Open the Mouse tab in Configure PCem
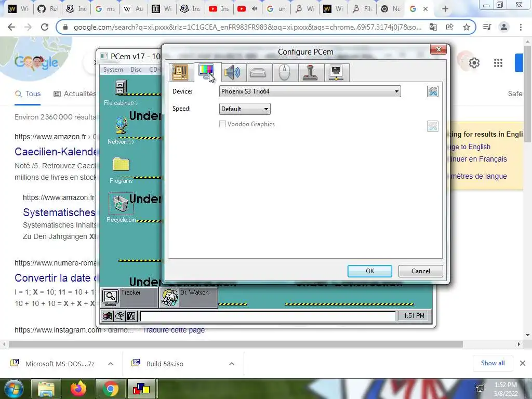Screen dimensions: 532x399 [x=284, y=72]
